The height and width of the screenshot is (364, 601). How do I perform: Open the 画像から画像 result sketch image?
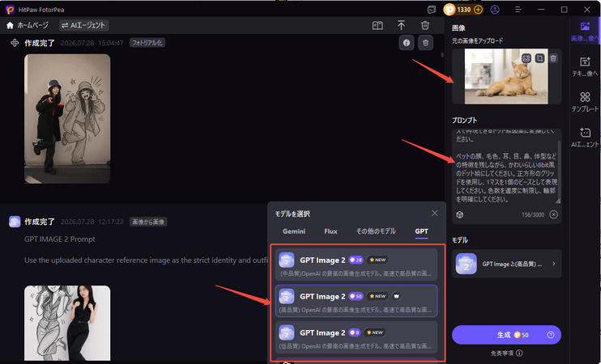click(x=67, y=323)
